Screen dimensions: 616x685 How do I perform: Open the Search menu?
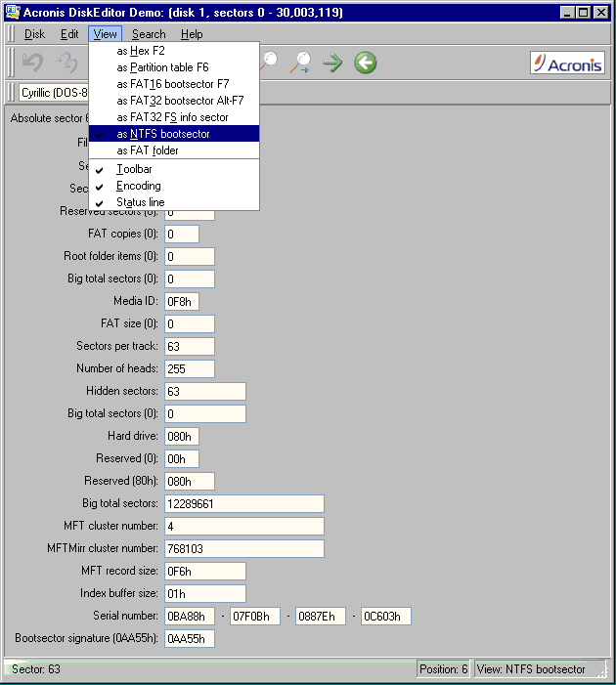(x=149, y=34)
